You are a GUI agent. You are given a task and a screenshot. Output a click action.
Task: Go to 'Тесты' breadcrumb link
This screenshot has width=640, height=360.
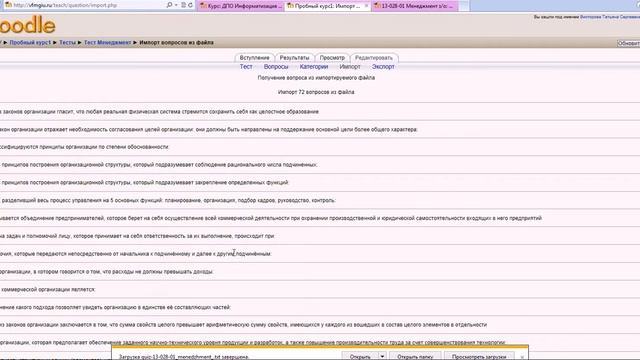click(x=67, y=42)
